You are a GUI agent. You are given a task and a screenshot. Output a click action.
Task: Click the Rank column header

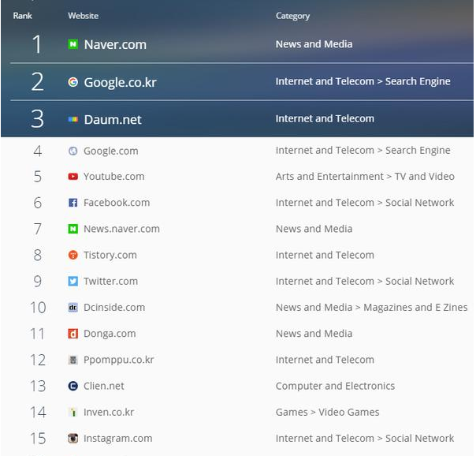23,16
